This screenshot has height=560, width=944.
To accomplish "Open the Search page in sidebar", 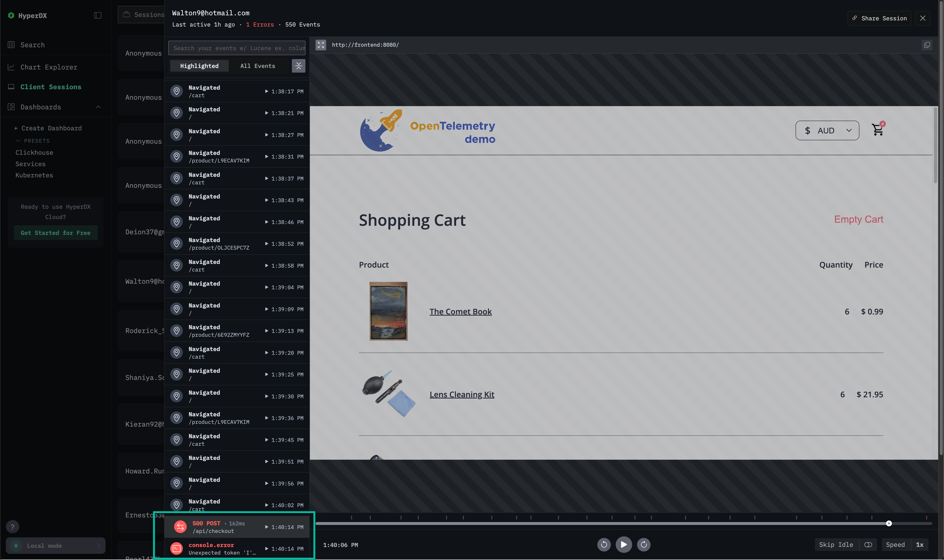I will coord(33,45).
